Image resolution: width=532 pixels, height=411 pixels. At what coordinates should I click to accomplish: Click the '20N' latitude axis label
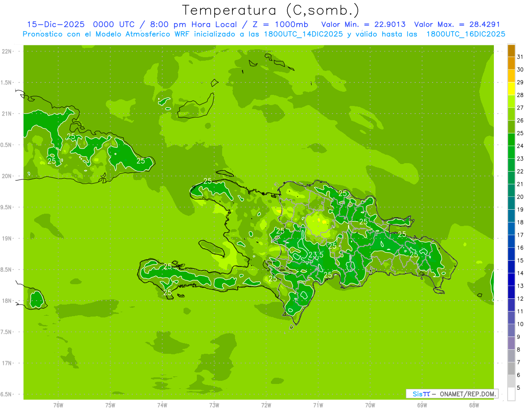coord(7,176)
